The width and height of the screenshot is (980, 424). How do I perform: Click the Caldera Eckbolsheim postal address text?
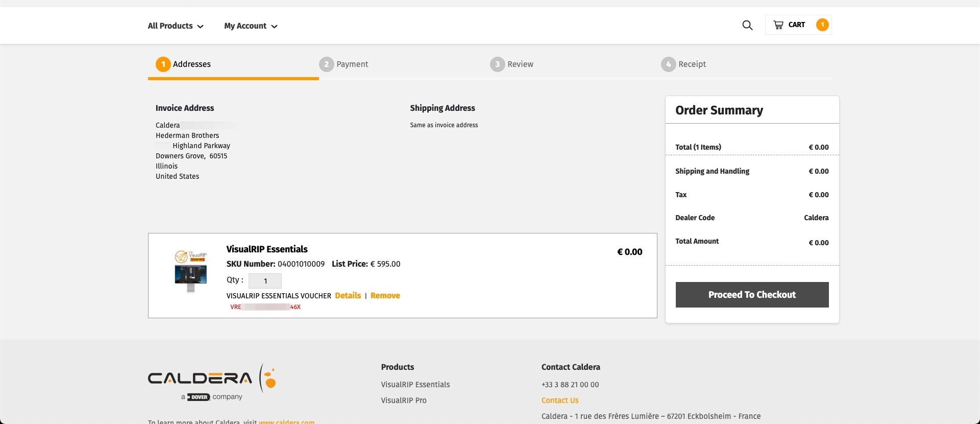click(x=651, y=416)
